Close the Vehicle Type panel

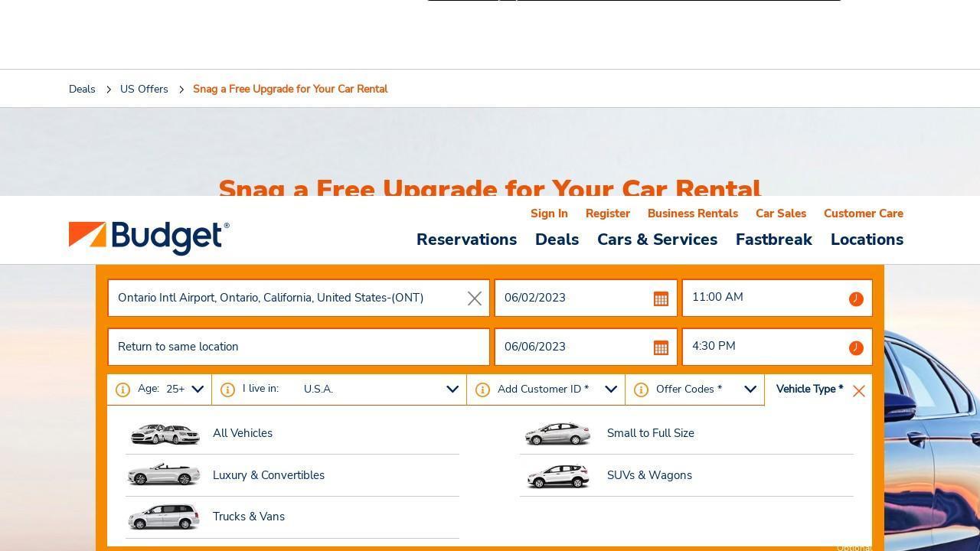tap(859, 391)
